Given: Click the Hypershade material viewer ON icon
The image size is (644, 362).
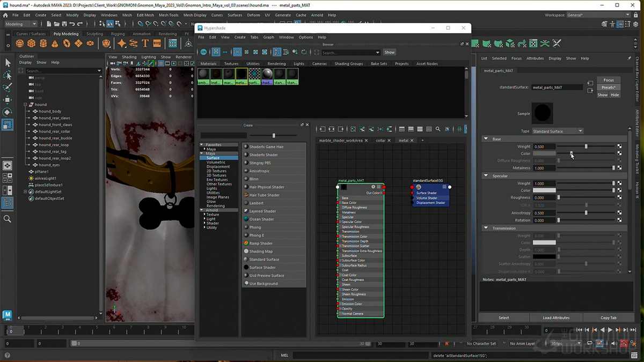Looking at the screenshot, I should coord(204,52).
